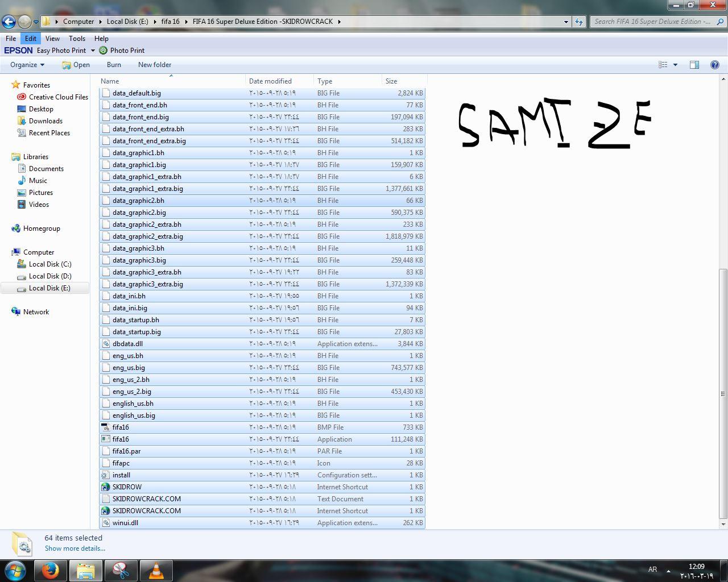Image resolution: width=728 pixels, height=582 pixels.
Task: Sort by the Size column header
Action: [x=404, y=81]
